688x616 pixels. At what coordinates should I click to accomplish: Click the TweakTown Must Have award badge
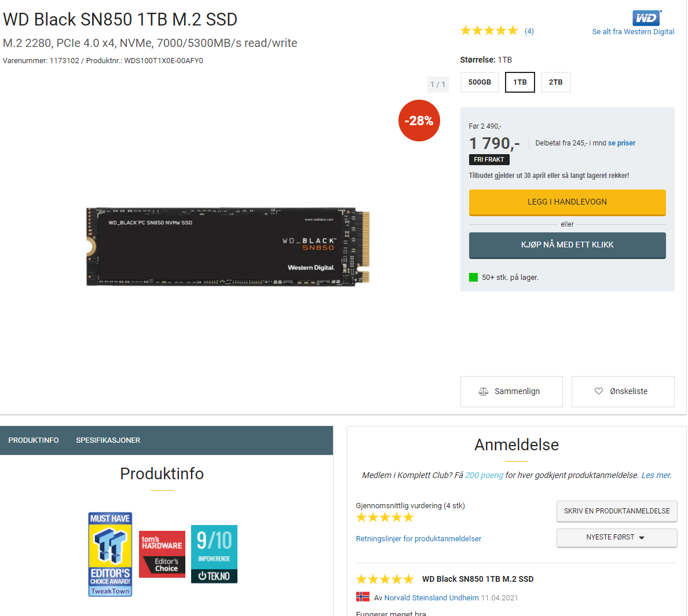click(x=110, y=554)
